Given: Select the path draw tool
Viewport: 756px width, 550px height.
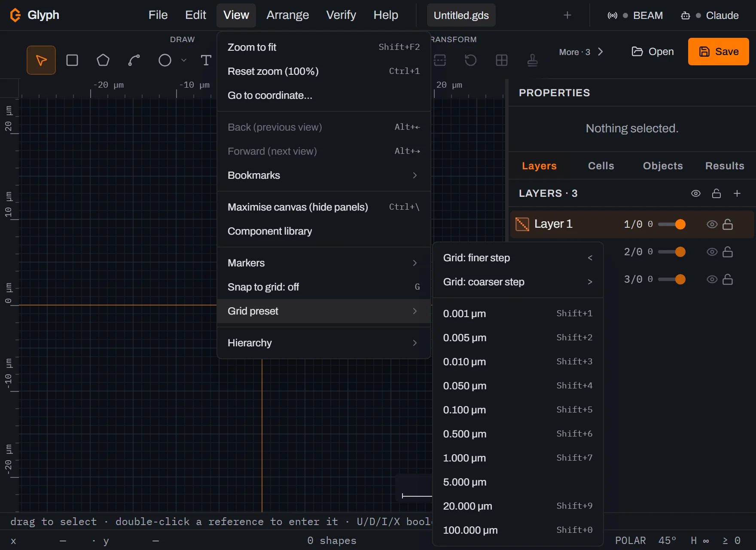Looking at the screenshot, I should tap(134, 60).
